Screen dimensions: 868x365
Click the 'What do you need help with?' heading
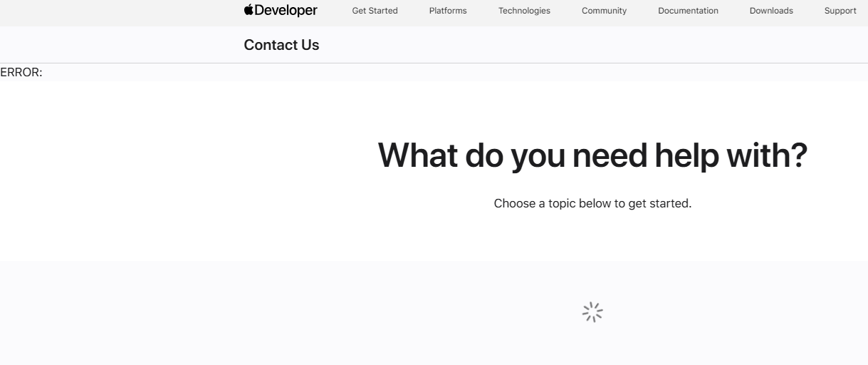592,155
